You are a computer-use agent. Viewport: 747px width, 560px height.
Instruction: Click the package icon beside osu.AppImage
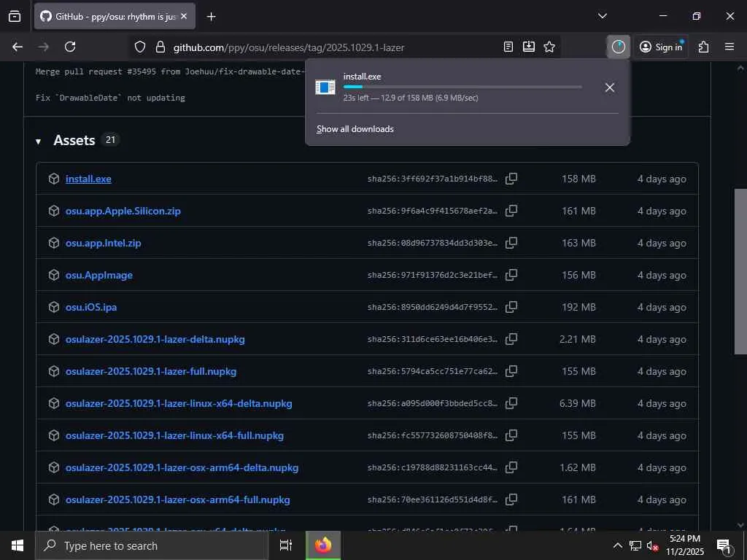pyautogui.click(x=54, y=275)
